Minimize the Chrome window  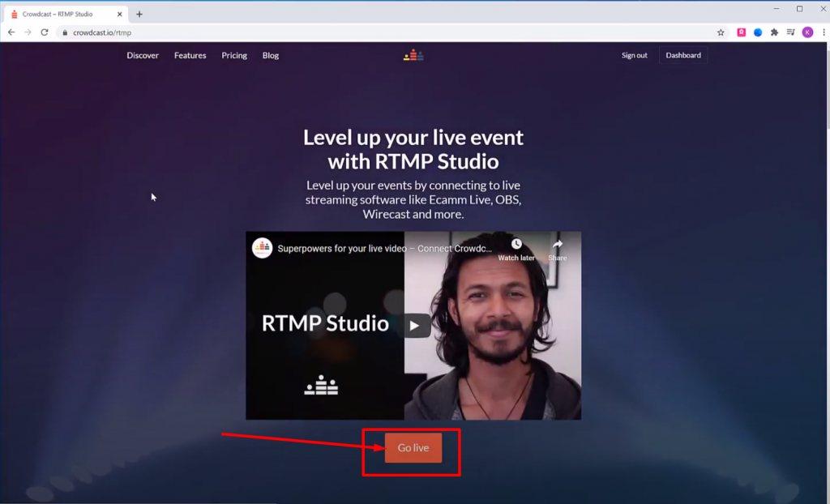tap(776, 8)
